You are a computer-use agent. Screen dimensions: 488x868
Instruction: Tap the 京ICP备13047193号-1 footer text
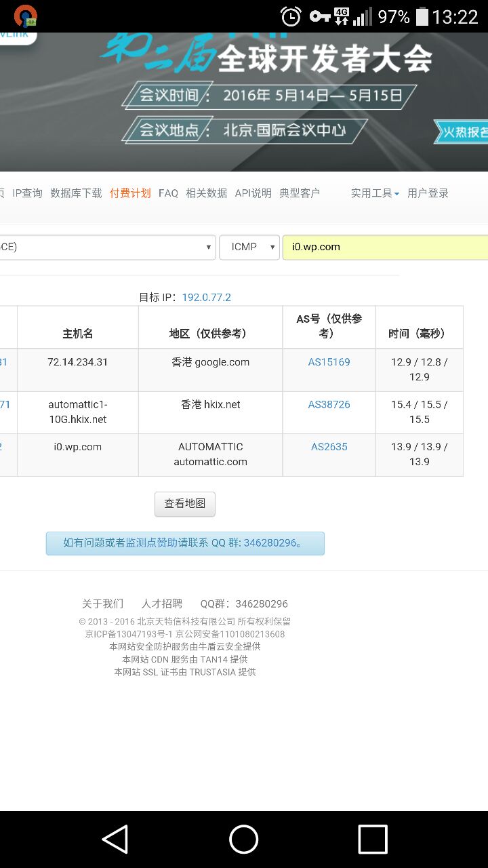(x=129, y=634)
